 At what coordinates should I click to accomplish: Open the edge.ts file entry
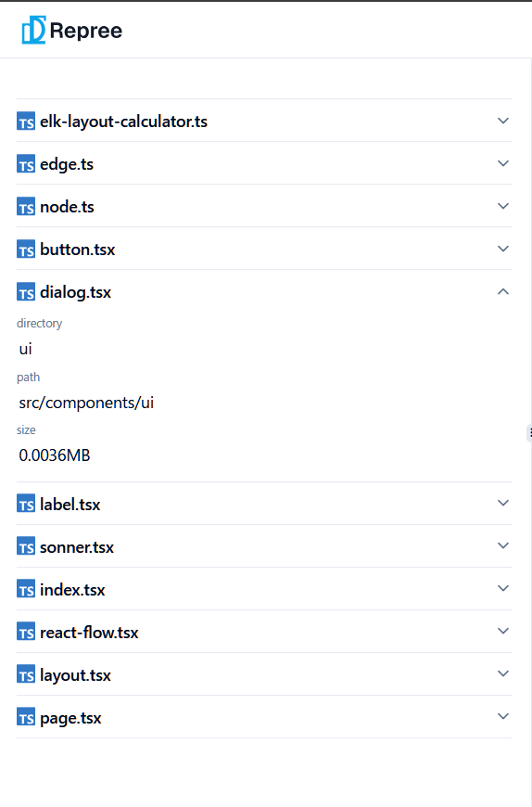pos(264,163)
